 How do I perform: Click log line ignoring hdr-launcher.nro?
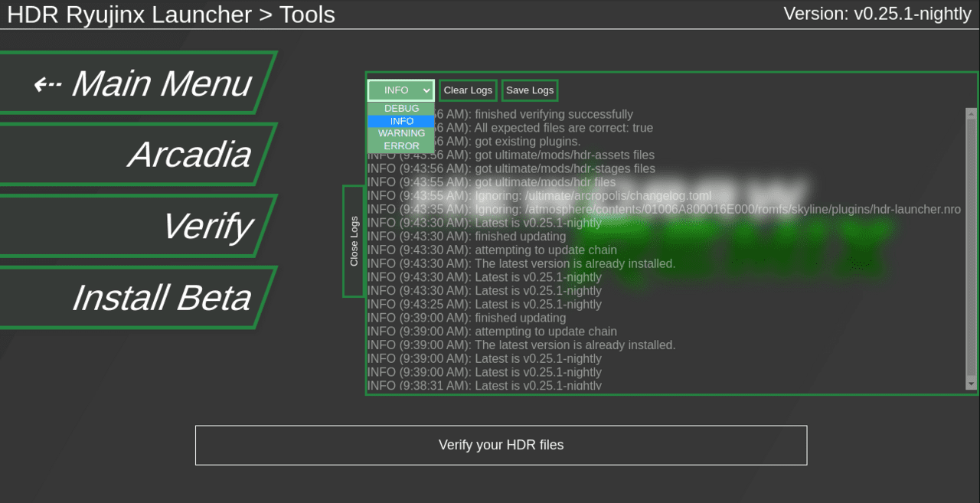coord(664,209)
